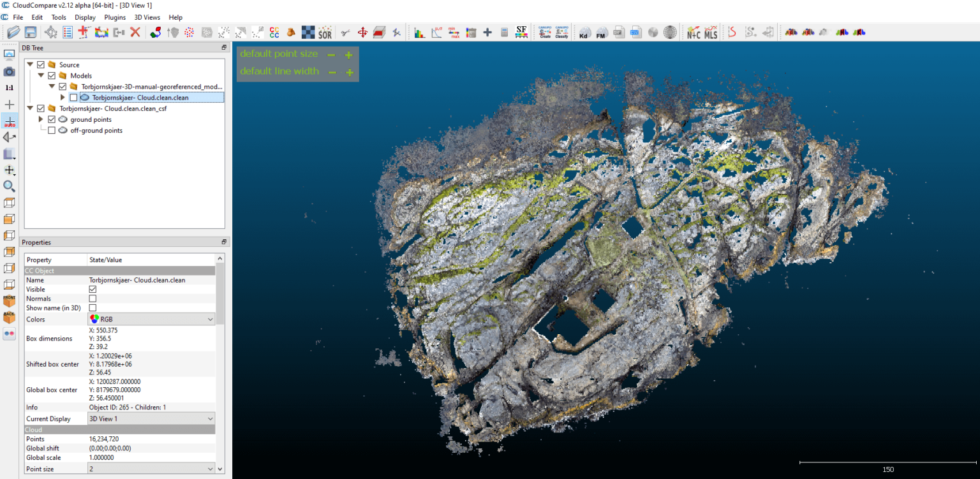Viewport: 980px width, 479px height.
Task: Decrease default line width with minus button
Action: [331, 72]
